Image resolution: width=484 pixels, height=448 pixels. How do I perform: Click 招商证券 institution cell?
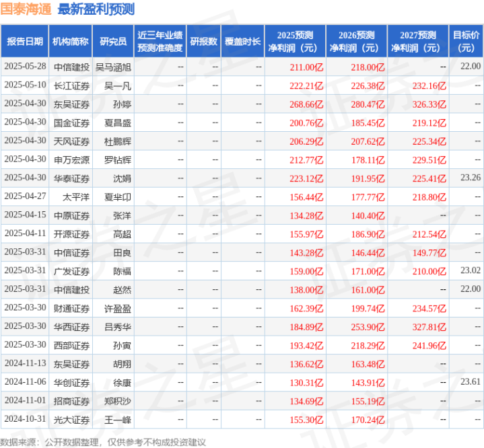click(x=71, y=402)
